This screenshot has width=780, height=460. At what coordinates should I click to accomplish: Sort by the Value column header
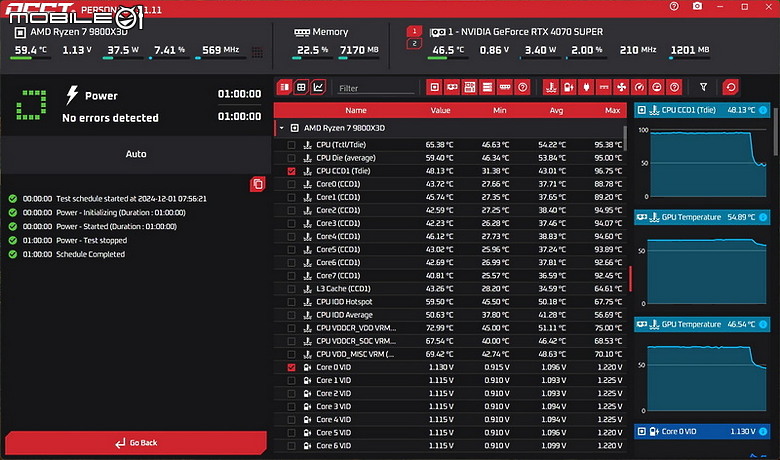coord(440,110)
